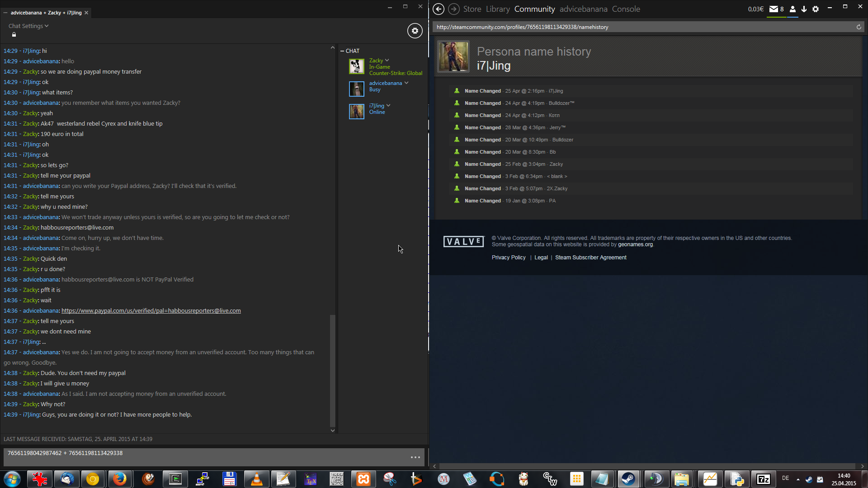Close the advicebanana + Zacky chat tab
The height and width of the screenshot is (488, 868).
86,13
